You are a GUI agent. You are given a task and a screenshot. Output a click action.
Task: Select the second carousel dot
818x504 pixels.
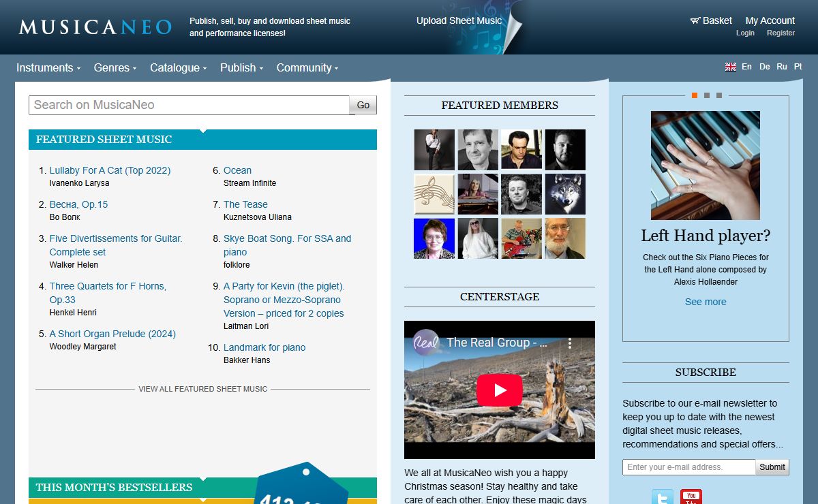(x=706, y=95)
